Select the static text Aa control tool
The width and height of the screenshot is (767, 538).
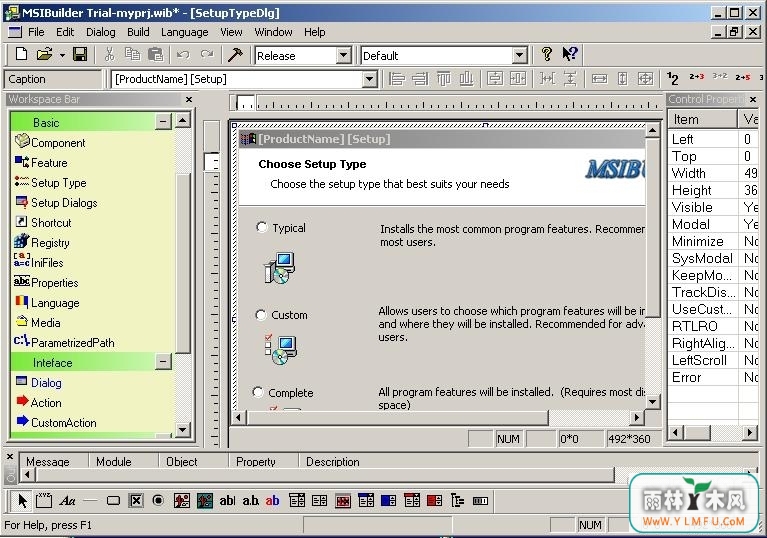click(x=67, y=500)
